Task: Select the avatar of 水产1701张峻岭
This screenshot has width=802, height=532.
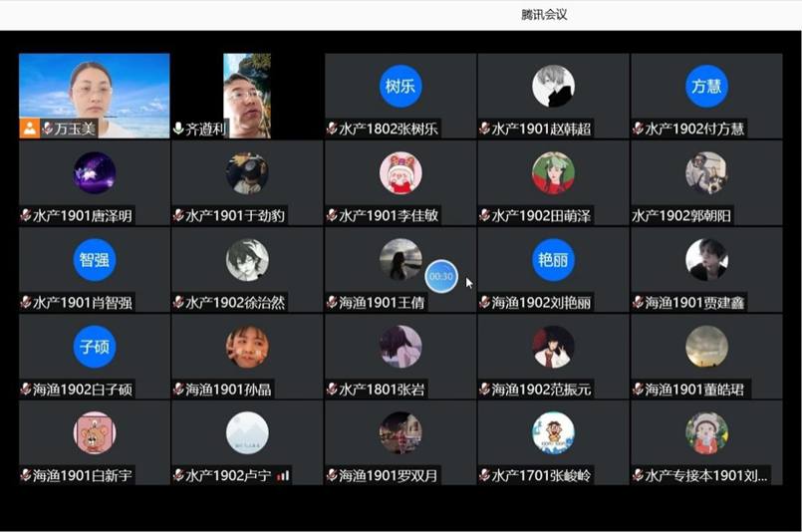Action: pyautogui.click(x=553, y=433)
